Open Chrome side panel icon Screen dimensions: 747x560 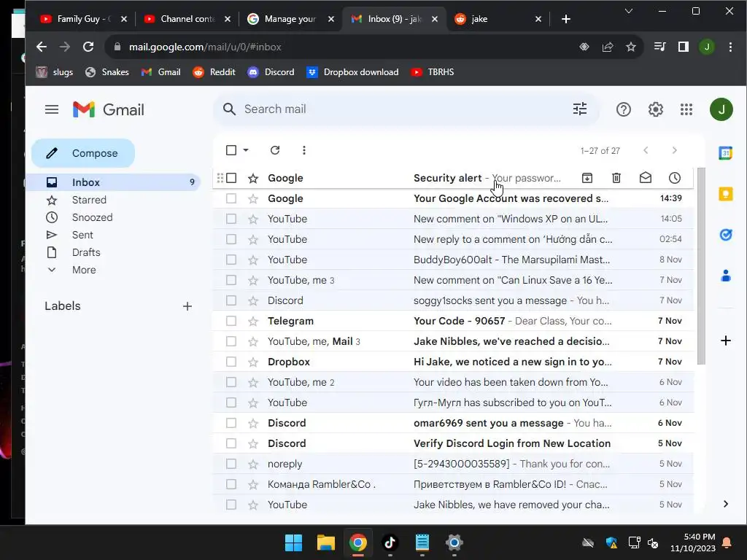(x=683, y=47)
